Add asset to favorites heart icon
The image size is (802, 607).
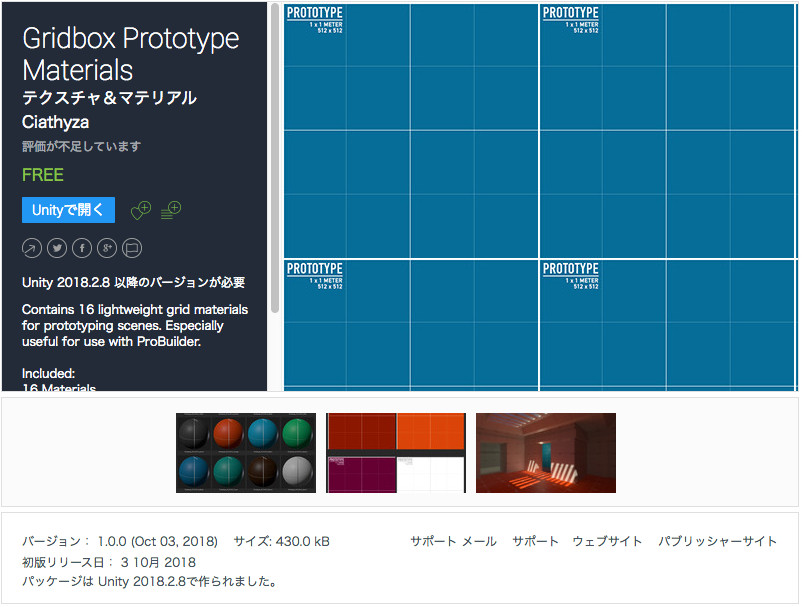(141, 210)
